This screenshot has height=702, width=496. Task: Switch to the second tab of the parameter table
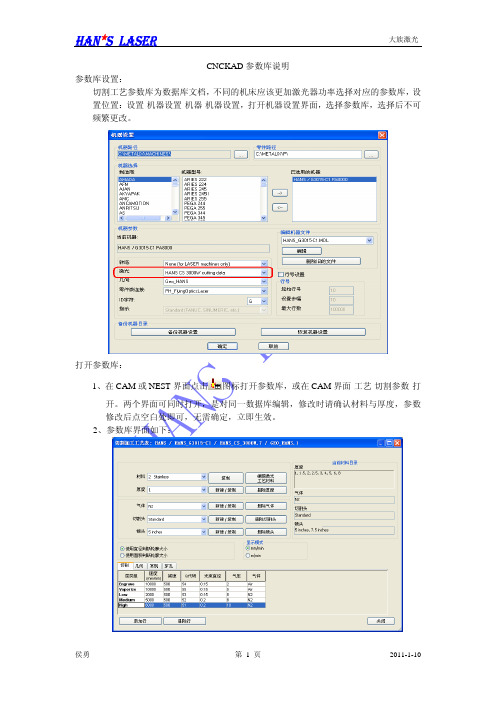140,566
